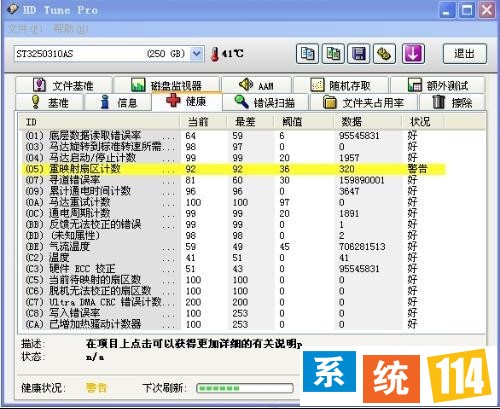The width and height of the screenshot is (500, 409).
Task: Switch to the 磁盘监视器 tab
Action: 167,85
